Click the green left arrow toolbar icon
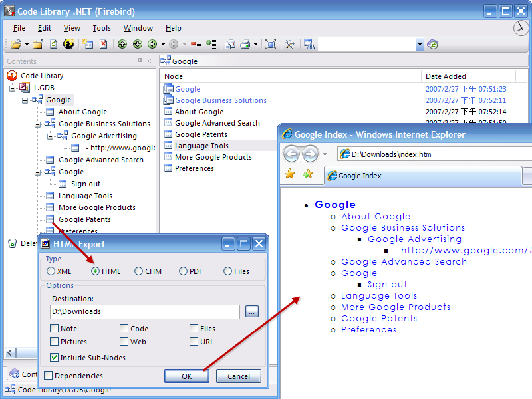Screen dimensions: 532x399 (153, 44)
